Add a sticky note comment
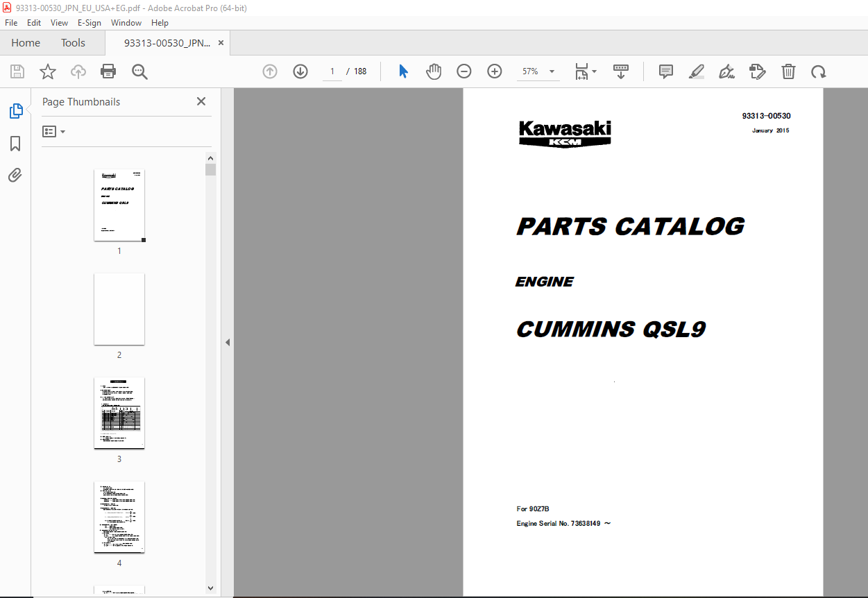868x598 pixels. point(666,71)
